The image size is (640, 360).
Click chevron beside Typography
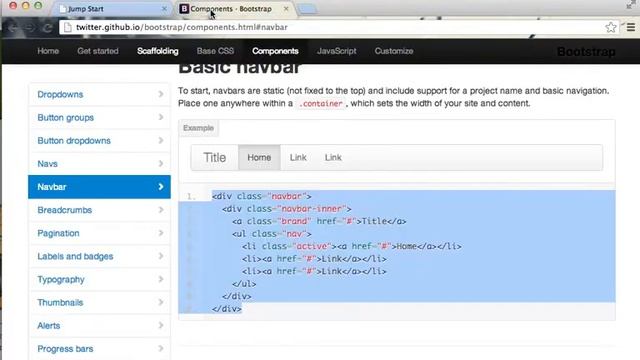click(161, 280)
